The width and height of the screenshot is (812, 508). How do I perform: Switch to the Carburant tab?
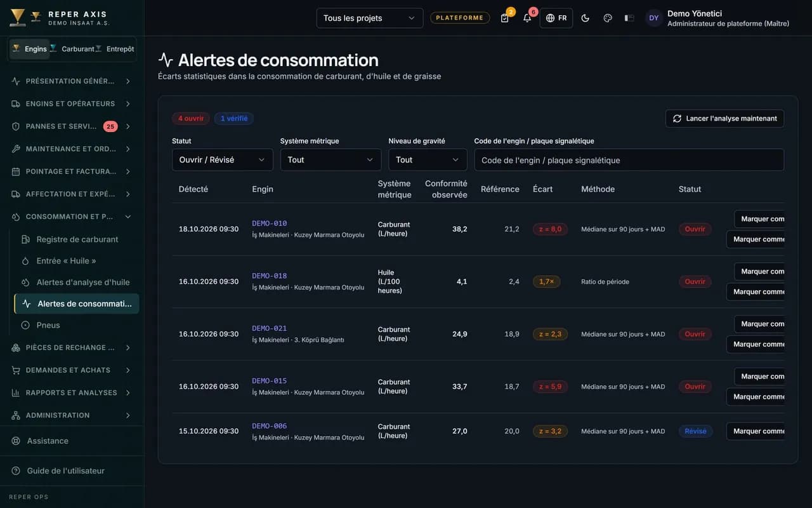pyautogui.click(x=72, y=49)
